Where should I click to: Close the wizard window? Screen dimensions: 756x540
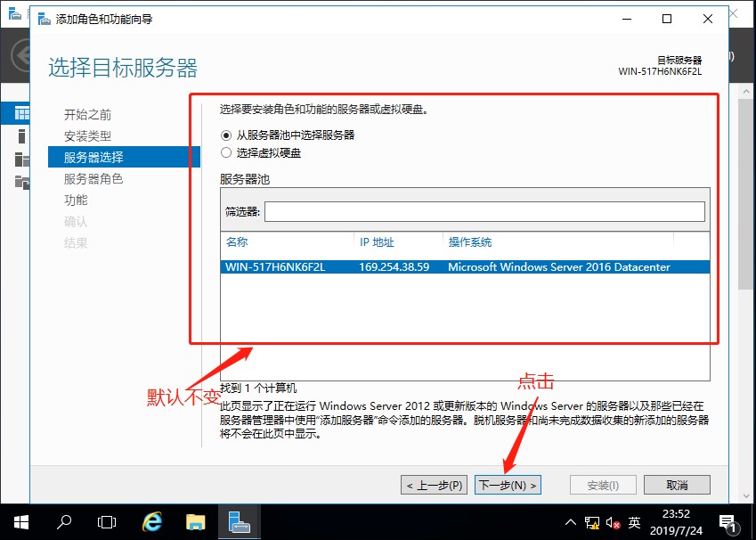point(708,19)
